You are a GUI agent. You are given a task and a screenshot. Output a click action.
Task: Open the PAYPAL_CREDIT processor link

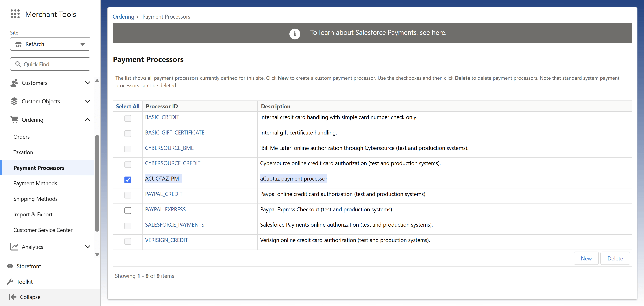[164, 194]
